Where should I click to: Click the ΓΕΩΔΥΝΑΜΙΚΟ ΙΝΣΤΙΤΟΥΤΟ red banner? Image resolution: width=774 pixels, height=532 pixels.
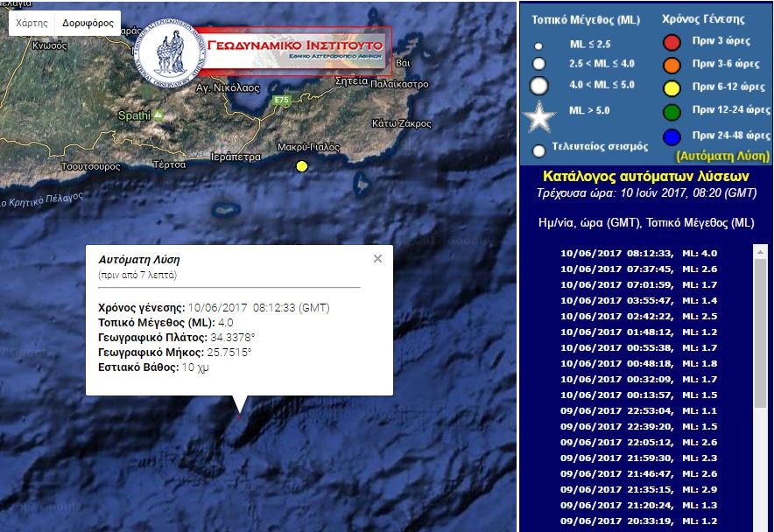click(293, 48)
